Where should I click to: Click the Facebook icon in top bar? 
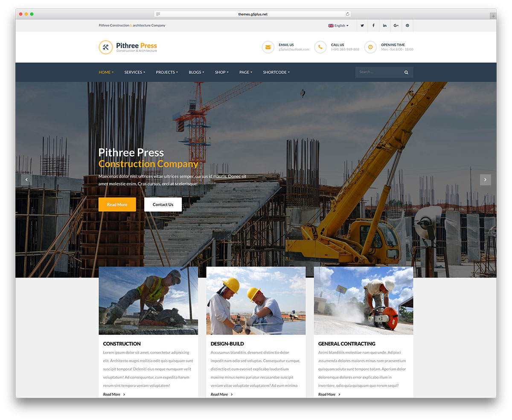(x=373, y=26)
